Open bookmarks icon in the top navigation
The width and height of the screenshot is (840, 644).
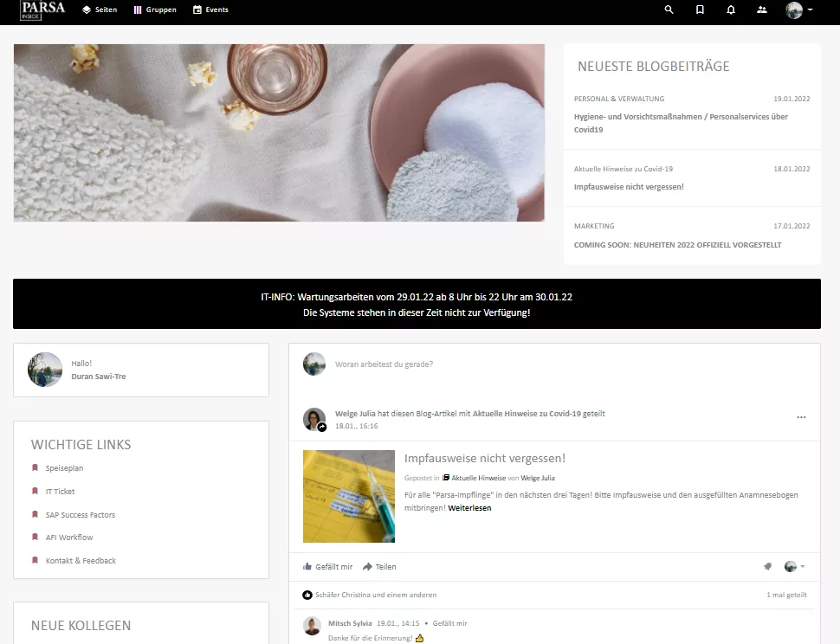tap(700, 10)
